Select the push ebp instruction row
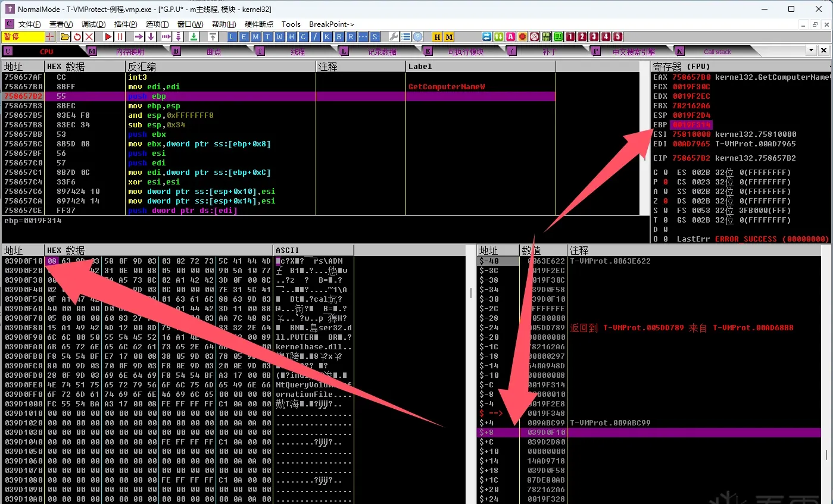This screenshot has height=504, width=833. pyautogui.click(x=279, y=96)
